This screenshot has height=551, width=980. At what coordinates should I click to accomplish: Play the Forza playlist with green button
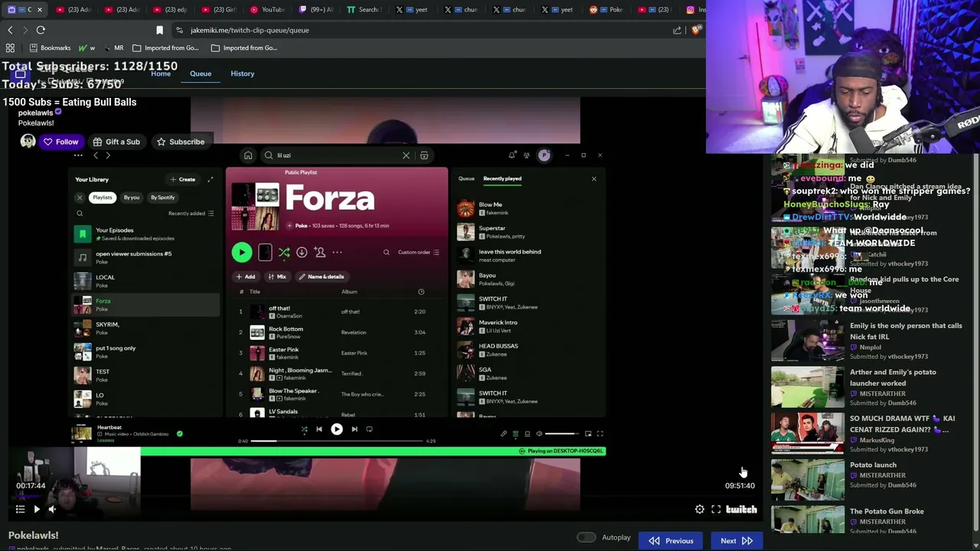coord(241,252)
